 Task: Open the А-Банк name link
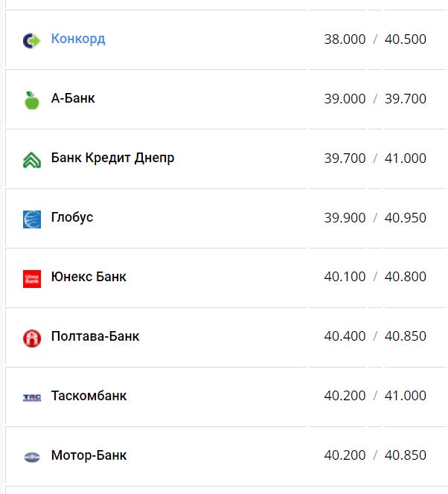[73, 98]
